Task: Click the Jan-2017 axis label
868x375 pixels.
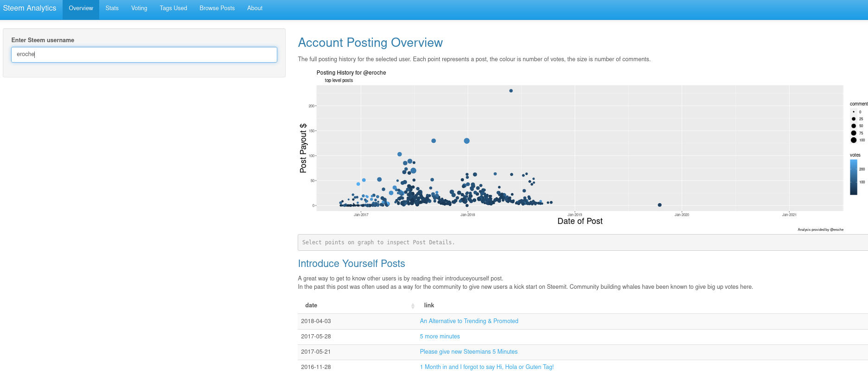Action: click(361, 215)
